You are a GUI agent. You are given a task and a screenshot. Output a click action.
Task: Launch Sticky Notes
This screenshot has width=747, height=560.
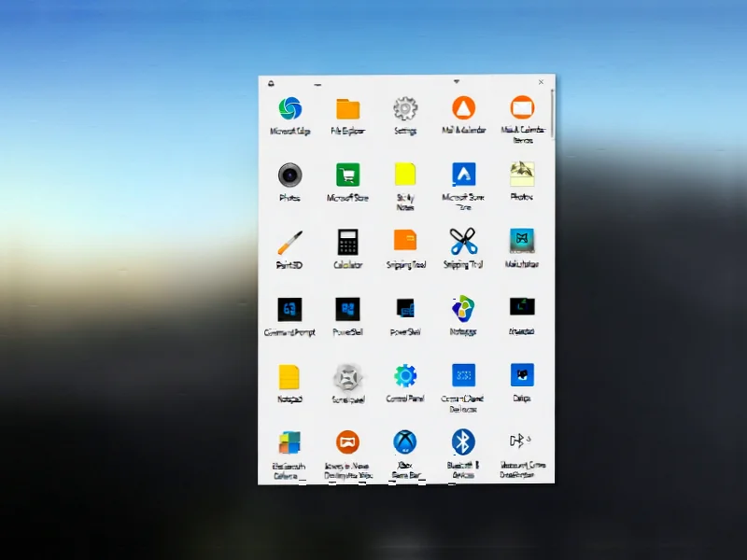405,177
